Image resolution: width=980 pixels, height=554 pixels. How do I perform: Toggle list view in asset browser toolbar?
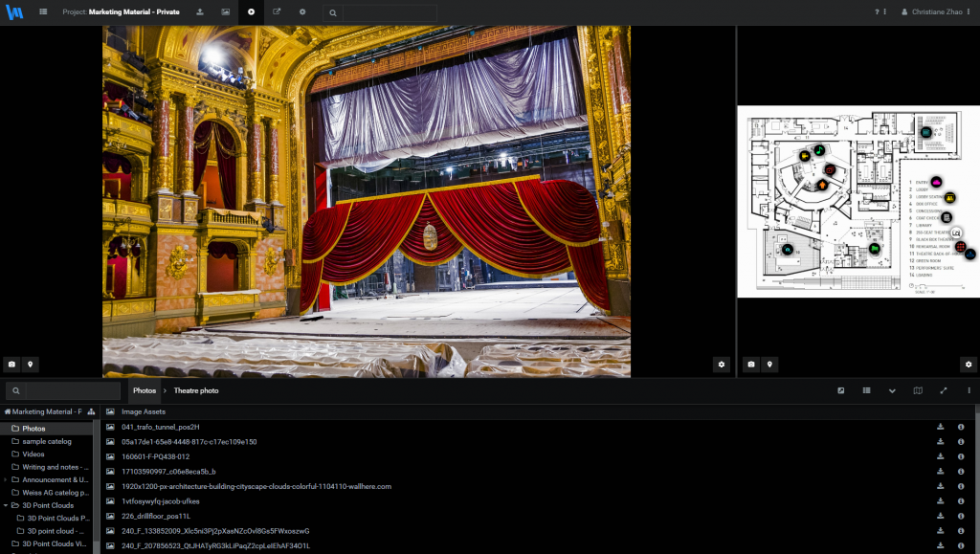click(866, 390)
